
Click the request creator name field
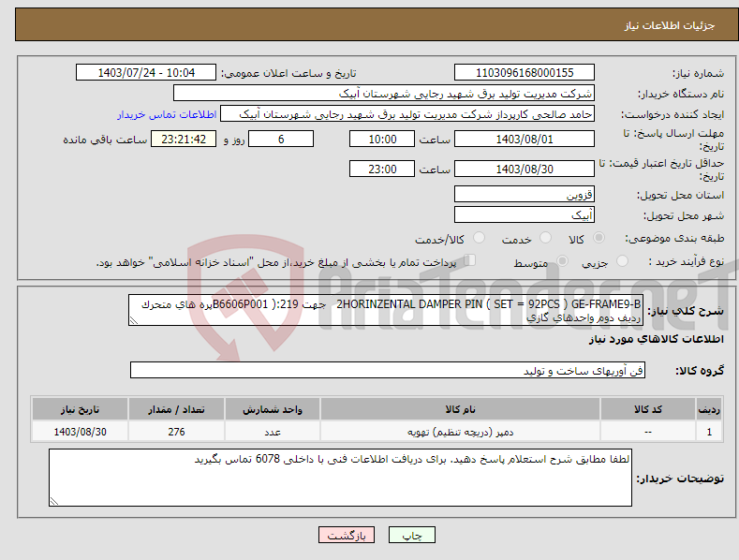click(407, 114)
